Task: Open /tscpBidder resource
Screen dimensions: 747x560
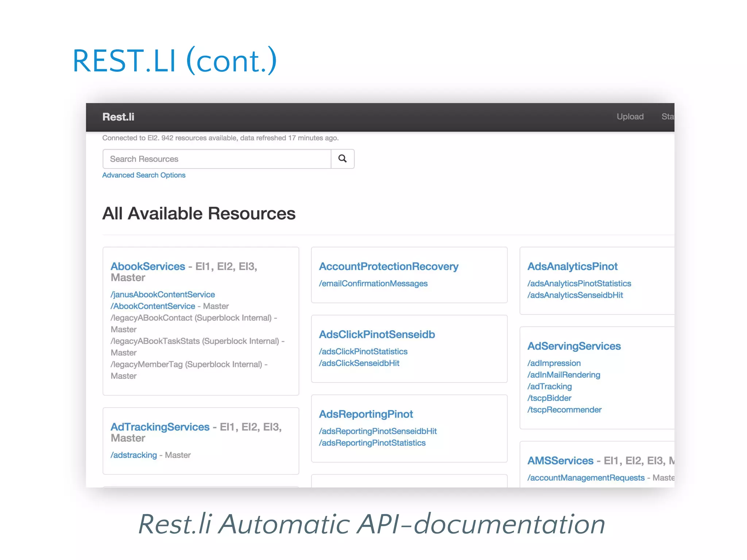Action: tap(549, 398)
